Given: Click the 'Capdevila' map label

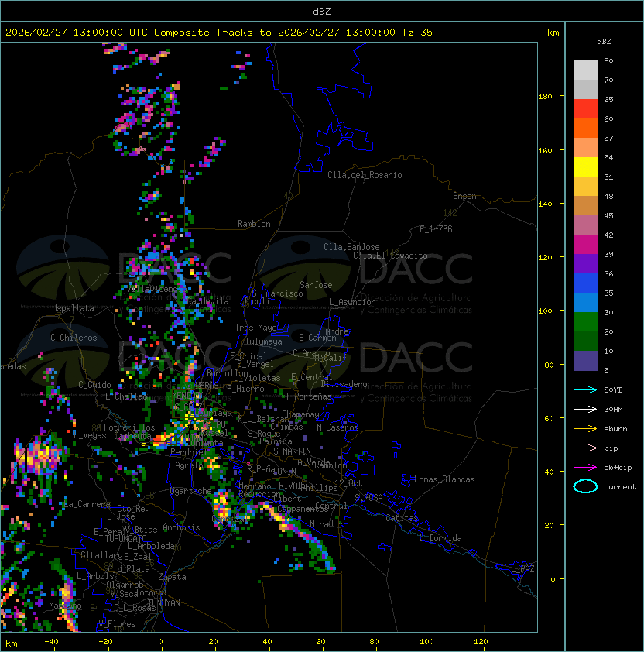Looking at the screenshot, I should (x=207, y=301).
